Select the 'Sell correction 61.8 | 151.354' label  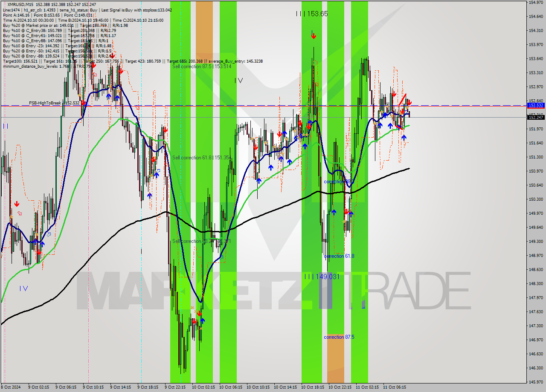(x=202, y=158)
